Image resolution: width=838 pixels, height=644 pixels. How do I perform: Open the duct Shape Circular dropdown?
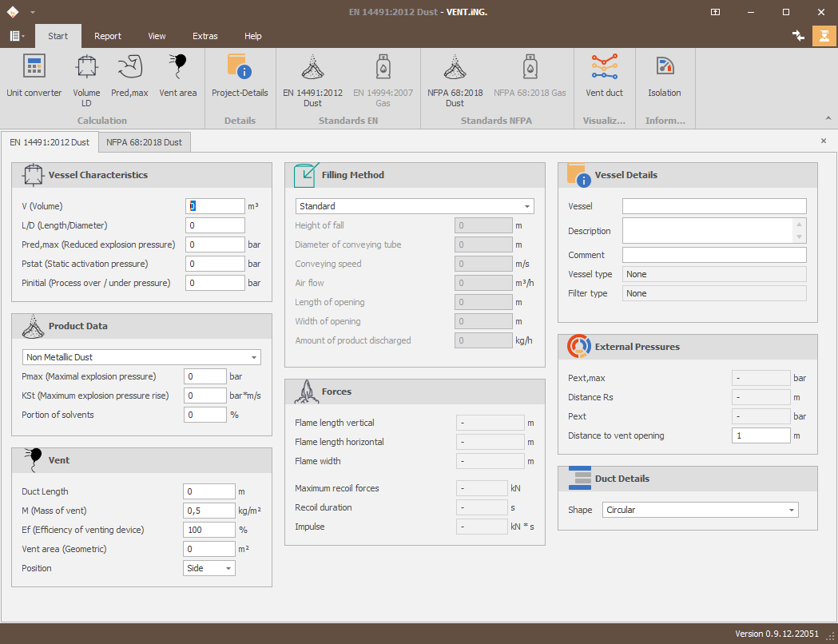coord(700,510)
